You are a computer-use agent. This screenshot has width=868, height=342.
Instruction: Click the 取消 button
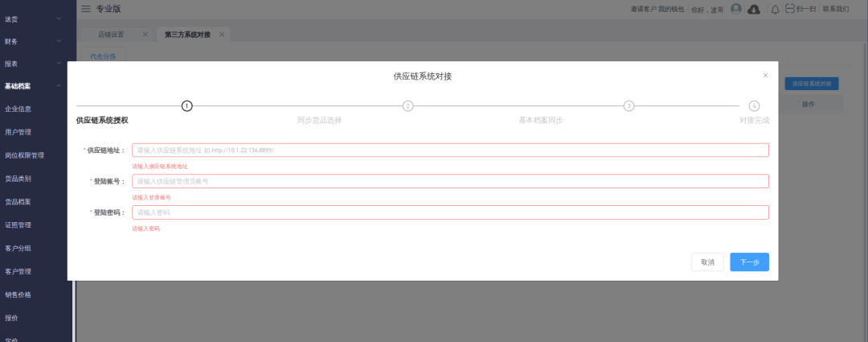tap(707, 262)
